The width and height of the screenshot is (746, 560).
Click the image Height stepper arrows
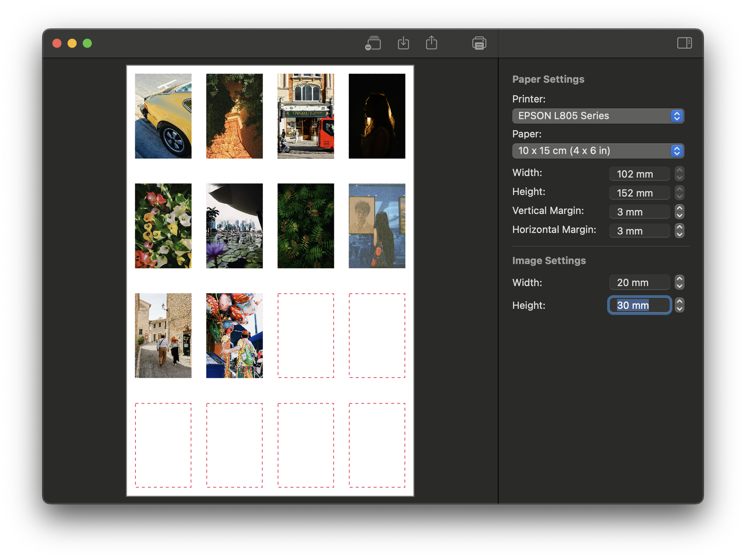tap(680, 305)
